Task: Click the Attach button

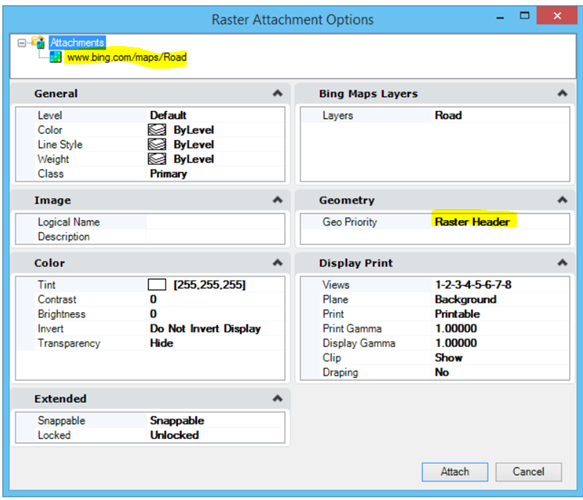Action: click(455, 472)
